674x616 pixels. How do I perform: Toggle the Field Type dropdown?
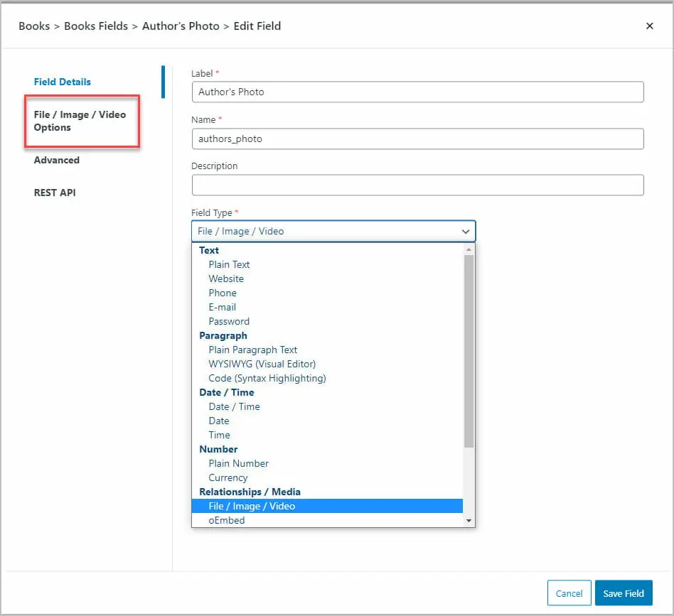point(333,231)
